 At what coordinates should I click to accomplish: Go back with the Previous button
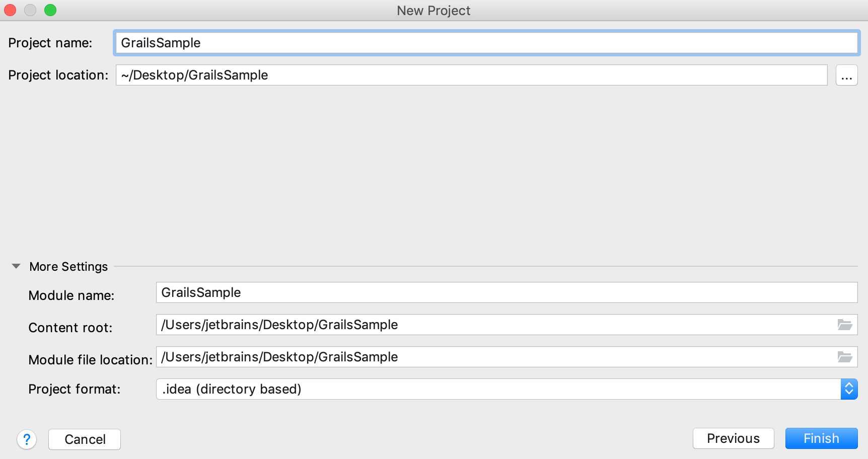point(733,438)
